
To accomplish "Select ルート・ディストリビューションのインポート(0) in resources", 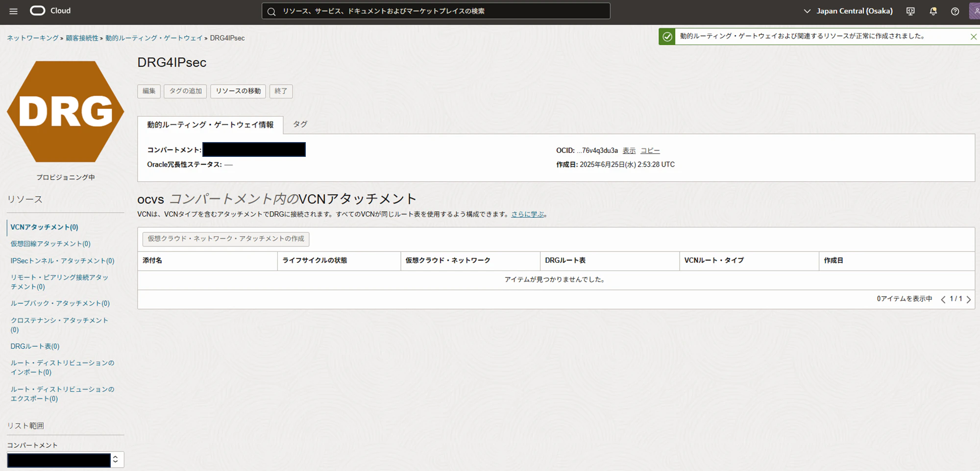I will pos(62,368).
